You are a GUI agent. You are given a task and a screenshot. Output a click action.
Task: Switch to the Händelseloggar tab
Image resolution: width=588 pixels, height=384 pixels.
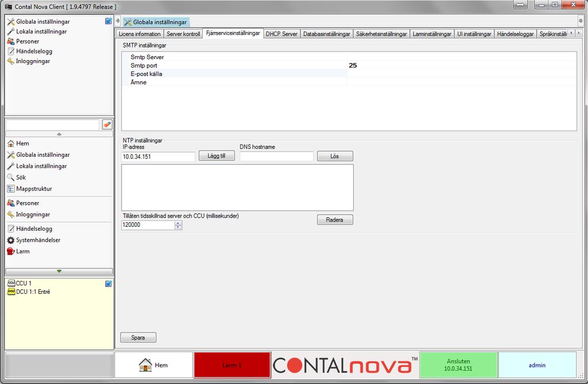coord(515,34)
